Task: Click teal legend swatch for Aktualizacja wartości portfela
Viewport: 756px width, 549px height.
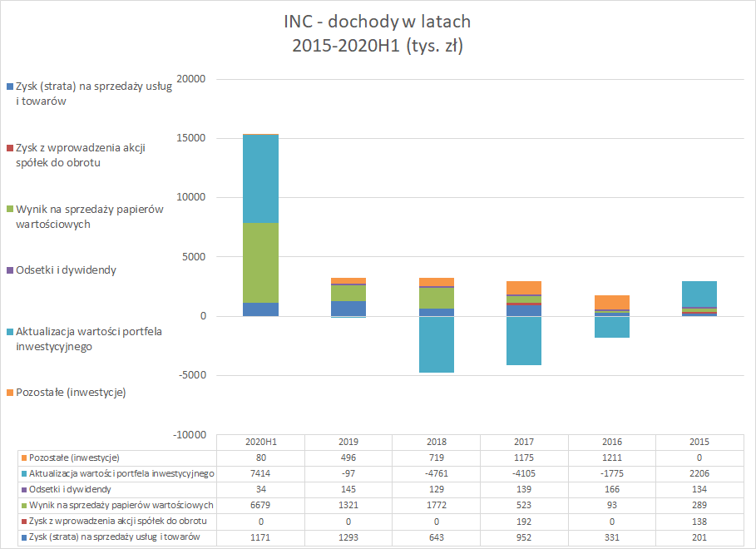Action: tap(10, 332)
